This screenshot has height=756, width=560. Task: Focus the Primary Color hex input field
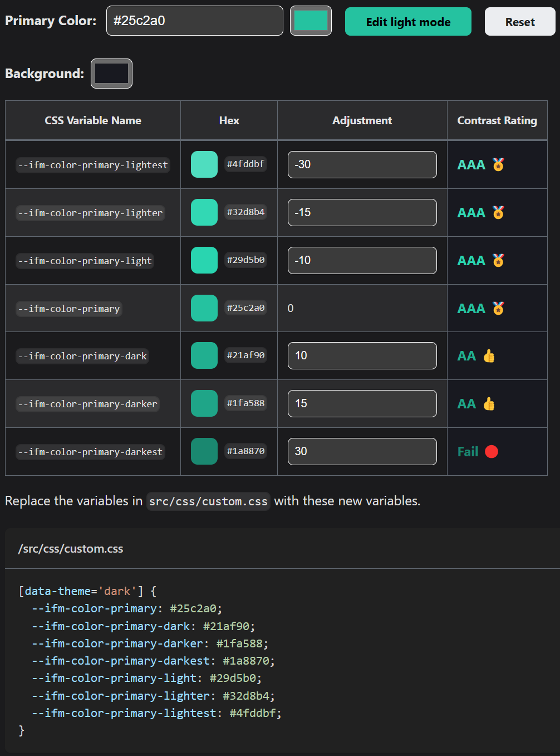click(x=194, y=21)
